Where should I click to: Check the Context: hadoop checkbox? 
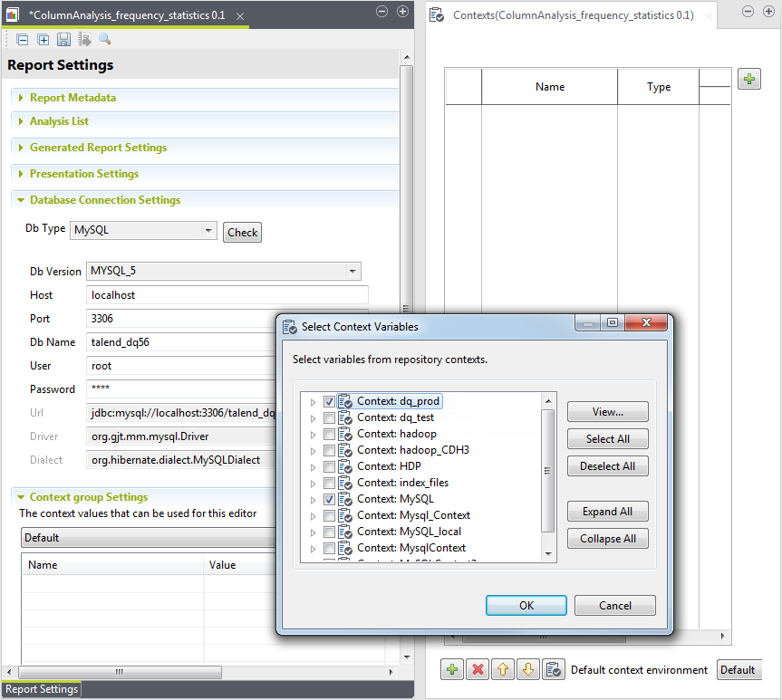click(329, 434)
